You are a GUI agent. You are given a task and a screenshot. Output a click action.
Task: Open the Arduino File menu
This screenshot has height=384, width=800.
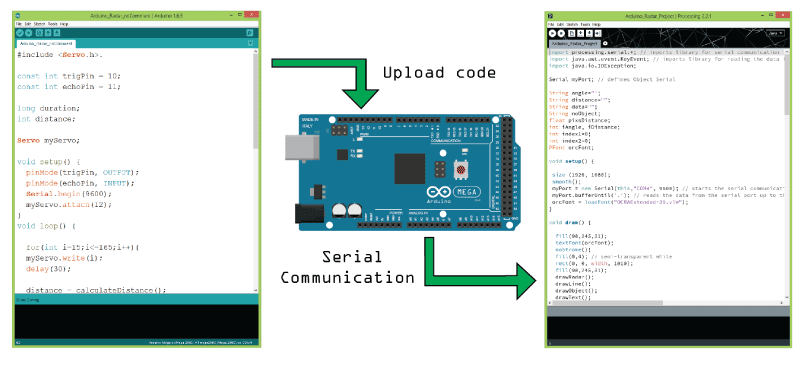(x=18, y=24)
